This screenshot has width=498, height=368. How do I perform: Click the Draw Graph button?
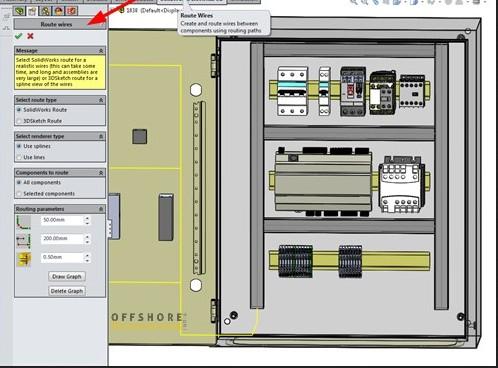tap(67, 276)
